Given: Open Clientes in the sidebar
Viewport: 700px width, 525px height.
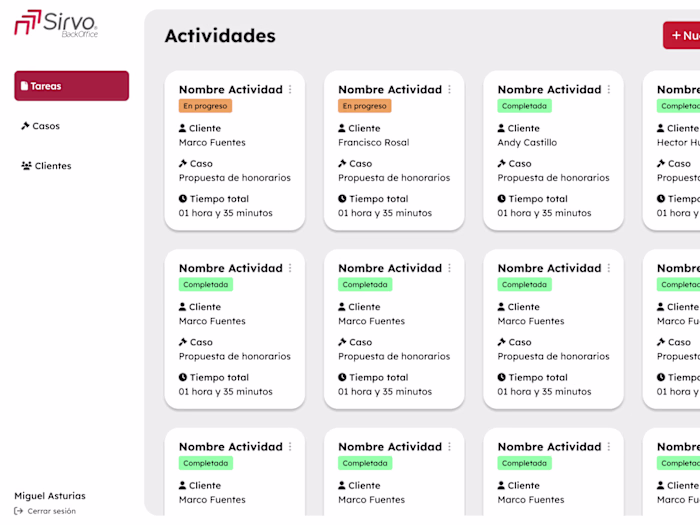Looking at the screenshot, I should (52, 166).
